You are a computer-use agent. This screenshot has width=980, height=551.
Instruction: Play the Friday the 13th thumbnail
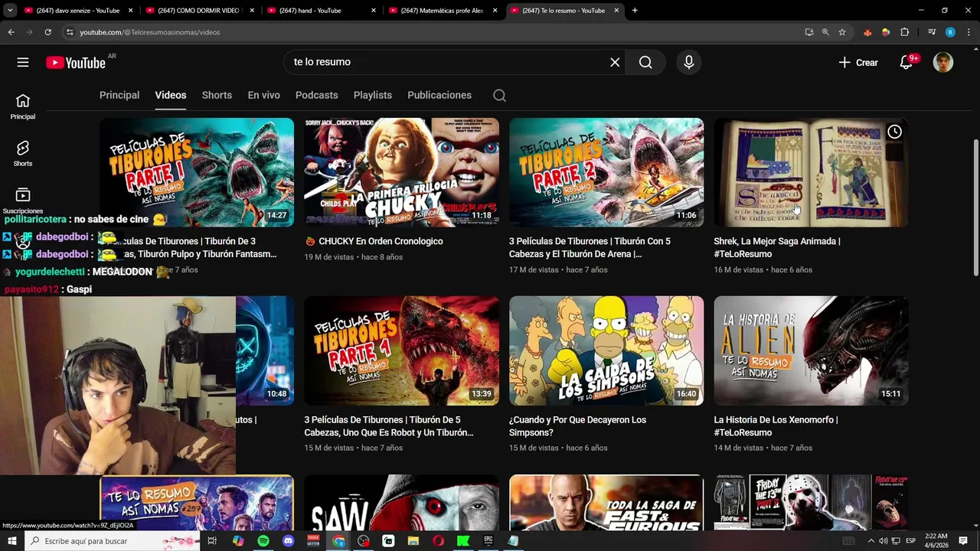pyautogui.click(x=811, y=503)
